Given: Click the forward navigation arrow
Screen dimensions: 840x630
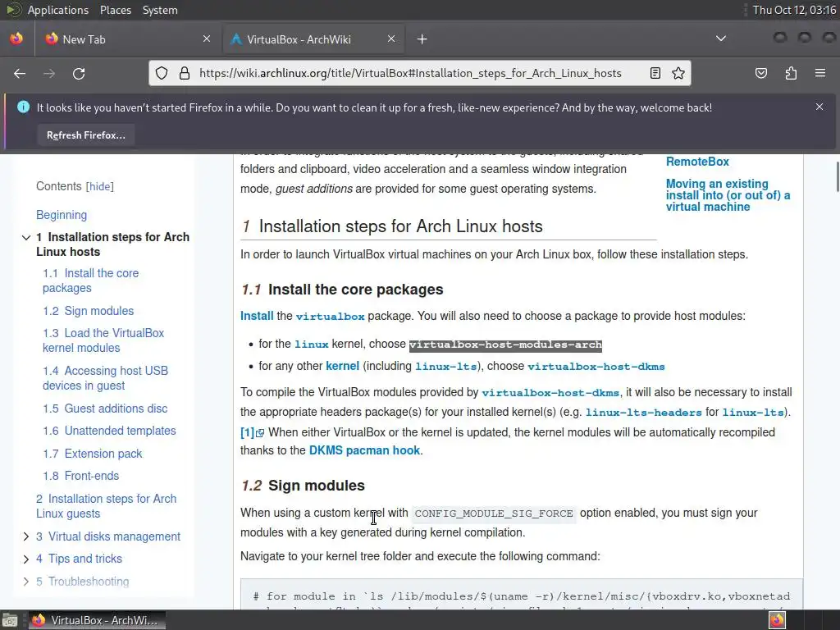Looking at the screenshot, I should click(49, 73).
